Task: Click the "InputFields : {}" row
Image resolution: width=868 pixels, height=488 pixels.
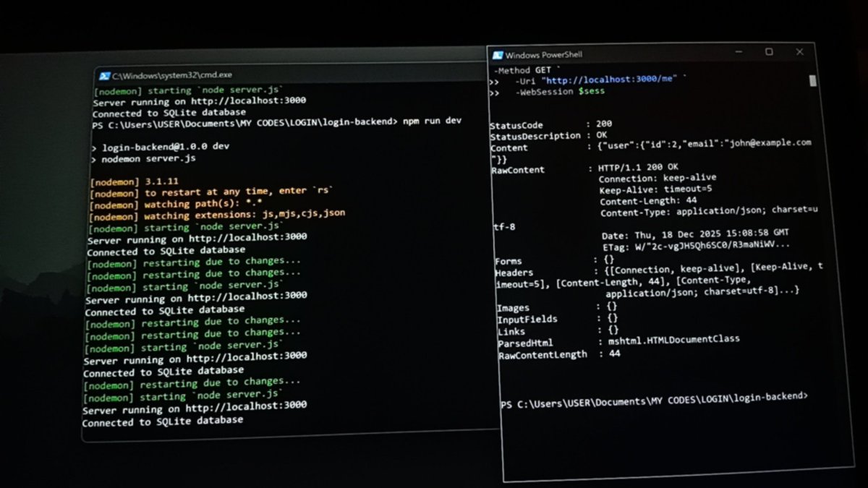Action: (558, 319)
